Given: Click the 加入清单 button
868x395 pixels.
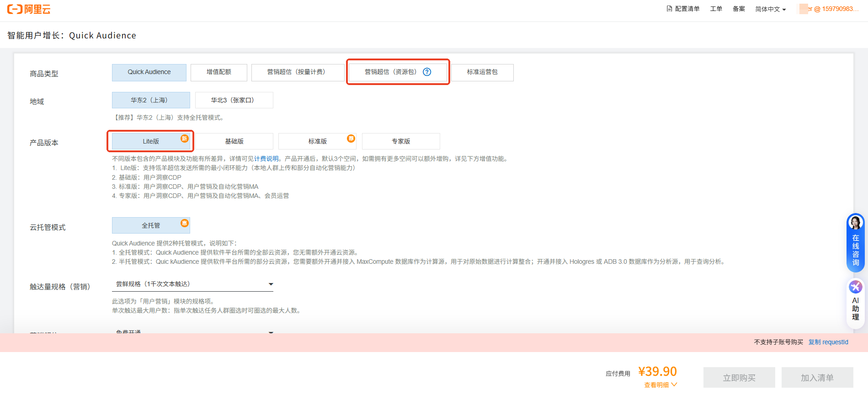Looking at the screenshot, I should tap(817, 378).
